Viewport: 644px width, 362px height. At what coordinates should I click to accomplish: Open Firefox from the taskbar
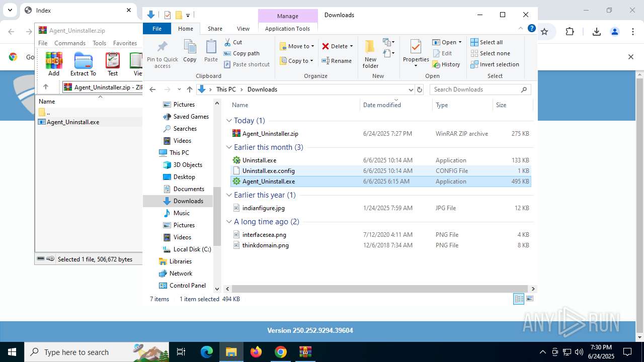click(x=256, y=352)
